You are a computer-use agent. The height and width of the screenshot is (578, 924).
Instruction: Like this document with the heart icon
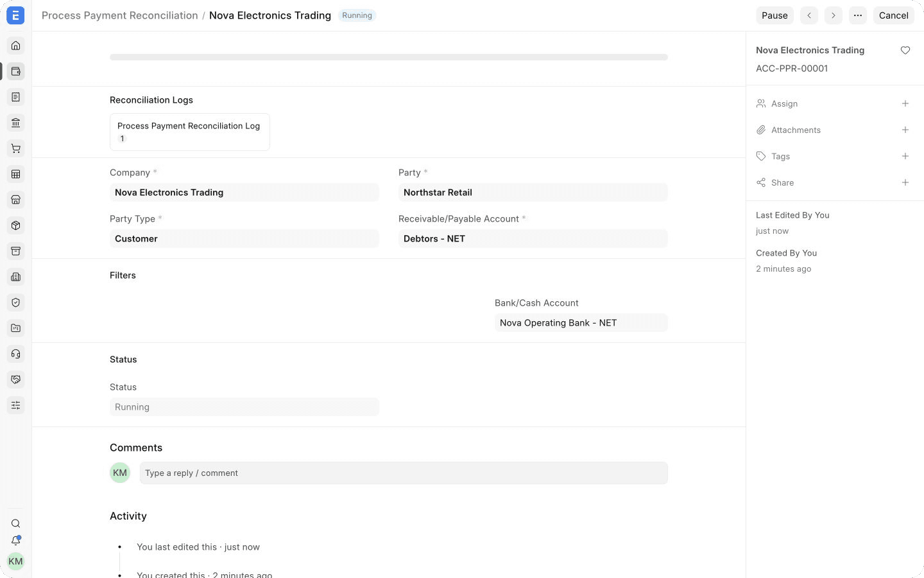[905, 50]
